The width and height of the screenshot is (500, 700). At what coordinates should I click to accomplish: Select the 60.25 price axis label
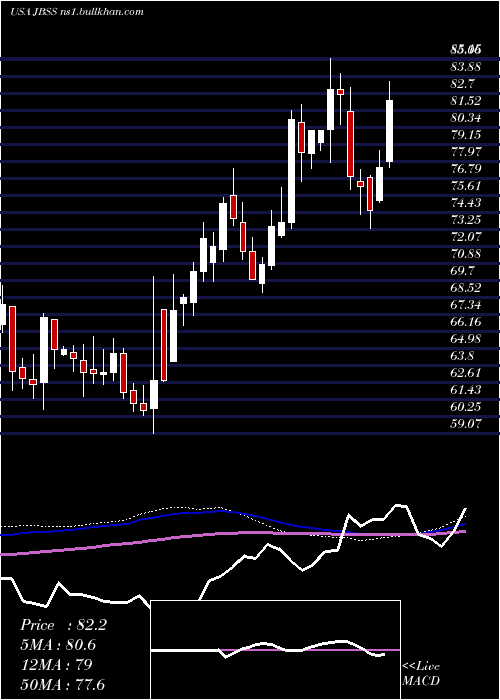click(466, 406)
